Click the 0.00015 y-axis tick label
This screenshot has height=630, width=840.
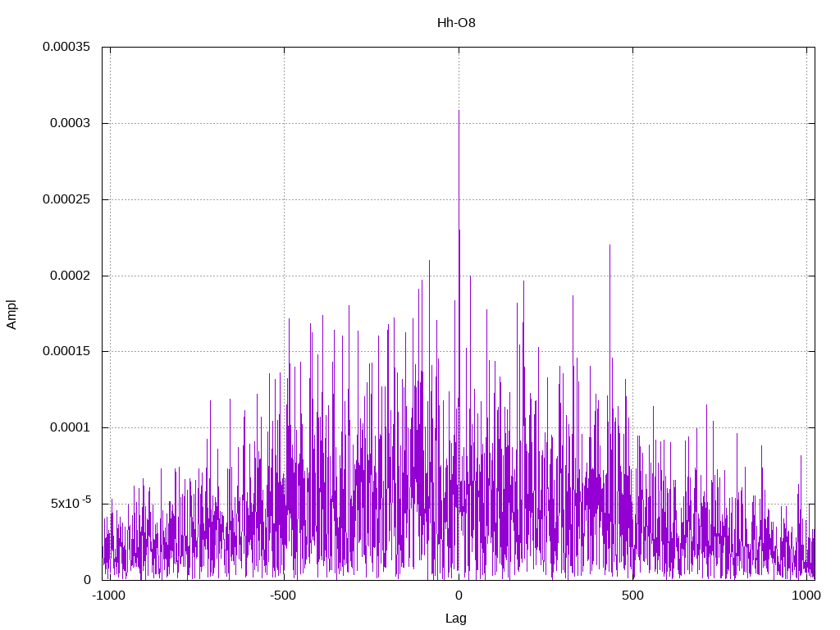click(66, 351)
